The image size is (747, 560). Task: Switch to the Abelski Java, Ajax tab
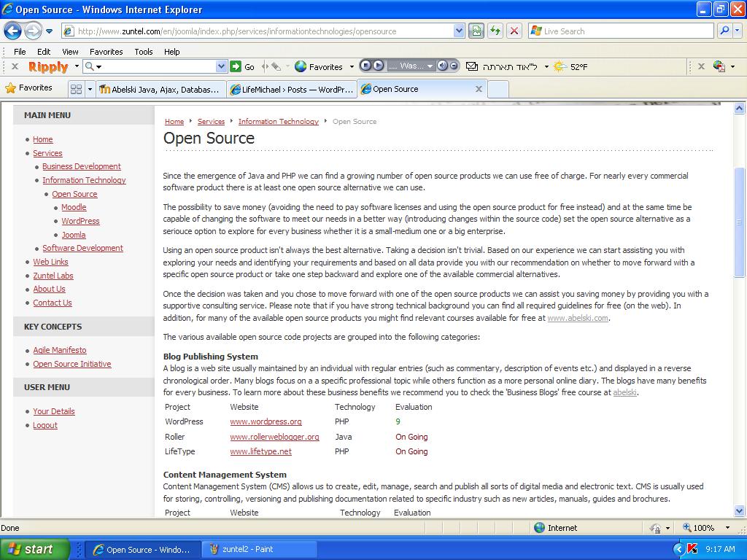[161, 89]
